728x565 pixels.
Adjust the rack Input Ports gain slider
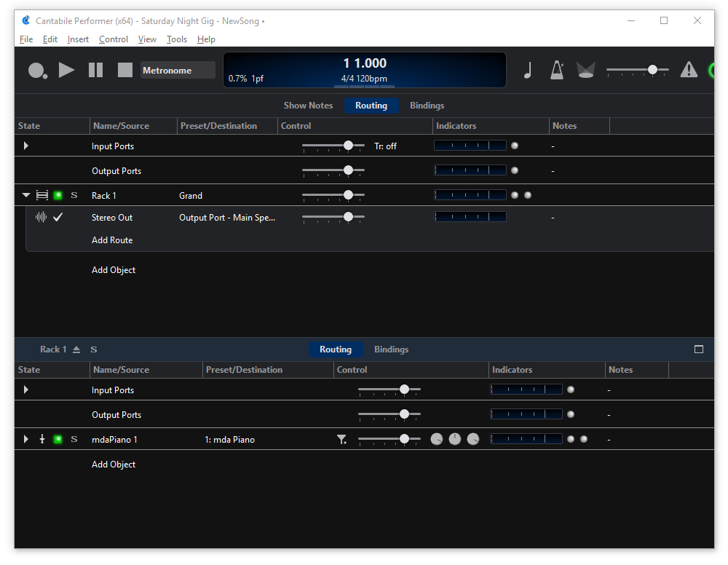coord(389,390)
